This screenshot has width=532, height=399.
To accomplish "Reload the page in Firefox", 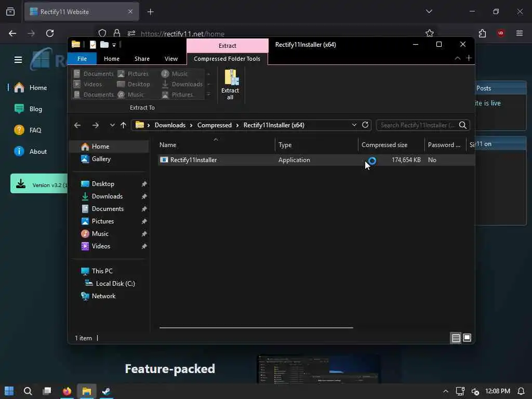I will point(50,33).
